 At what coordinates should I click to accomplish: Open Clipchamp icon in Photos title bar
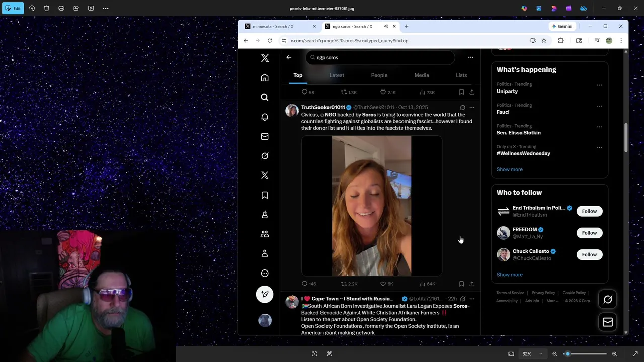569,8
